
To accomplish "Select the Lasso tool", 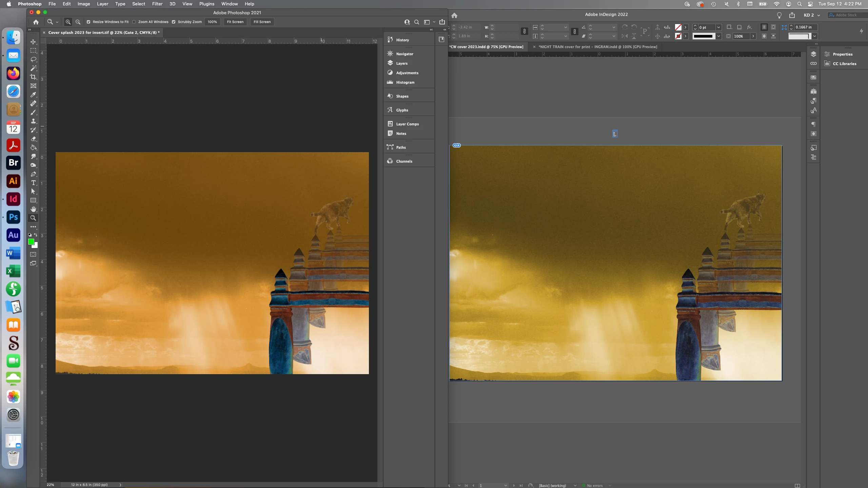I will tap(33, 59).
